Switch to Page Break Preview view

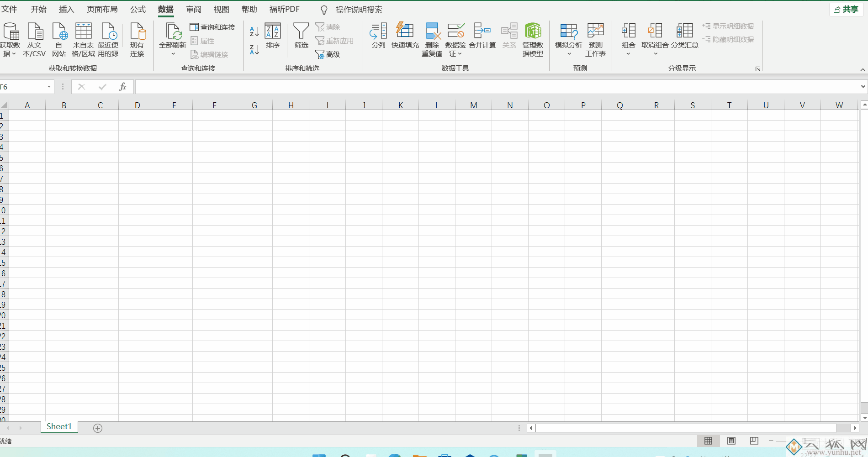(754, 441)
